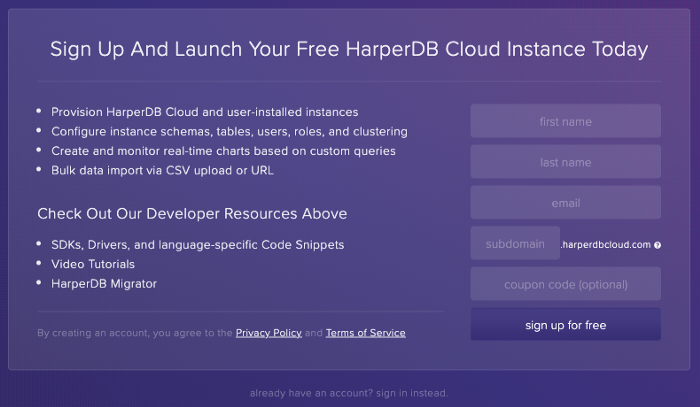Click 'sign in instead' at the bottom
The height and width of the screenshot is (407, 700).
point(412,393)
